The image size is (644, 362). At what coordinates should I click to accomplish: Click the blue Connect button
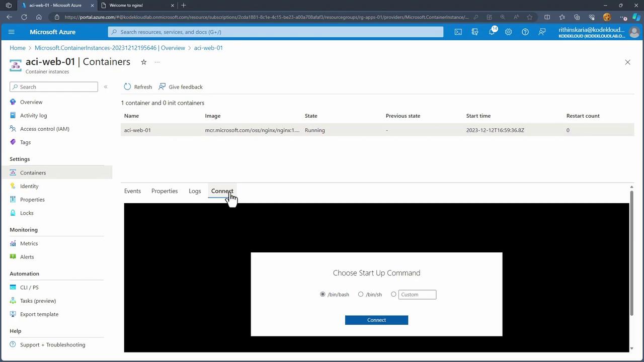(x=376, y=320)
